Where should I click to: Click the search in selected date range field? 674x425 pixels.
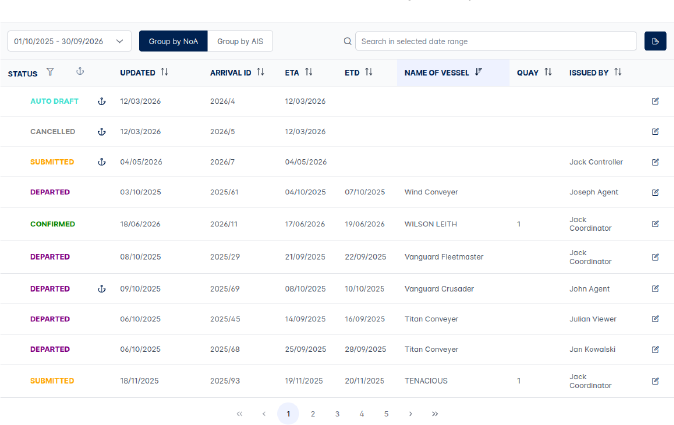click(496, 41)
